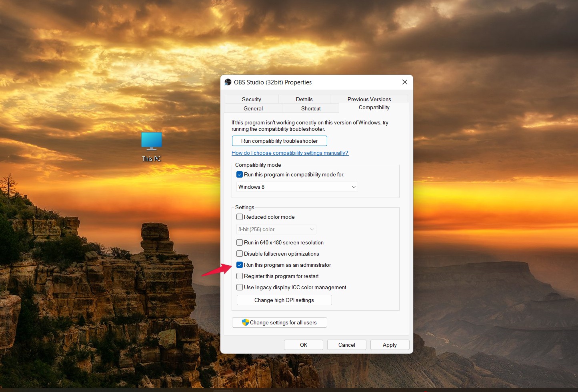Click Change high DPI settings button
This screenshot has width=578, height=392.
(284, 300)
